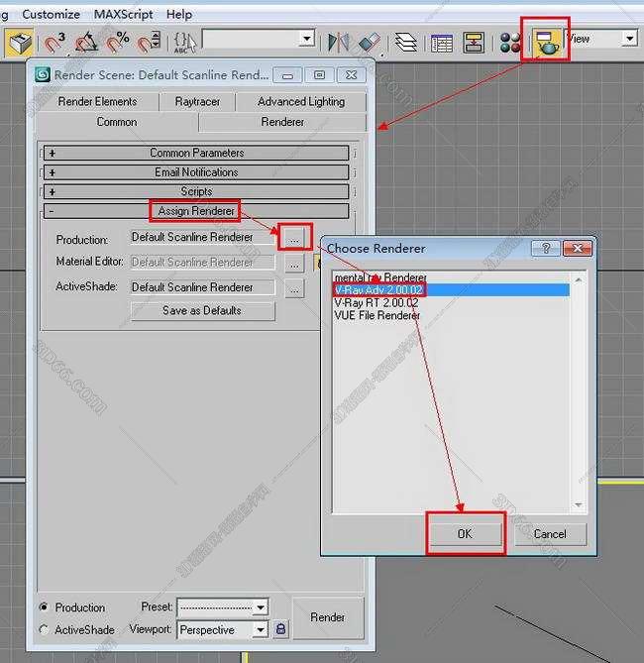Click Cancel in Choose Renderer

click(550, 534)
